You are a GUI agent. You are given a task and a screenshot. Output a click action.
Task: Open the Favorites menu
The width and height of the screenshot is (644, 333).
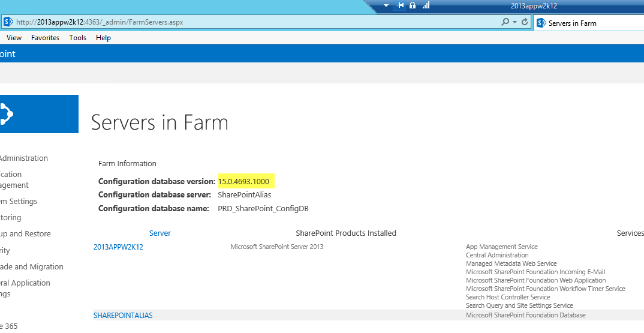45,37
